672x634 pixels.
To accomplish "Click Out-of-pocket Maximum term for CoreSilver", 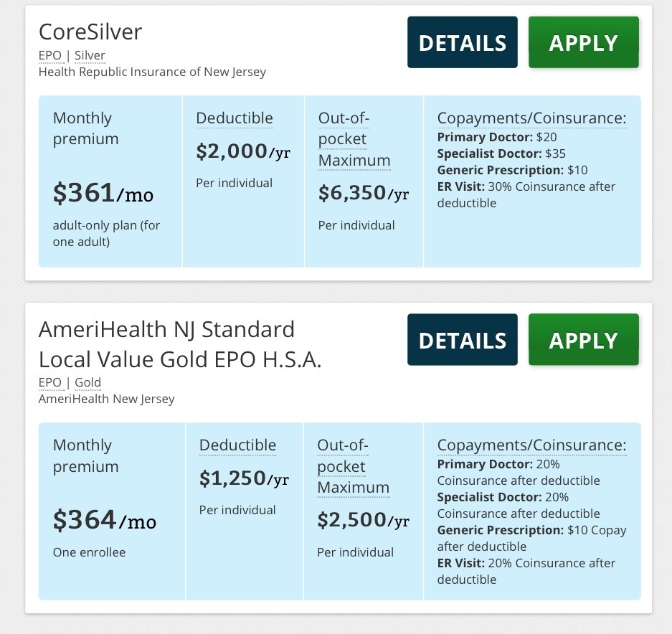I will (354, 139).
